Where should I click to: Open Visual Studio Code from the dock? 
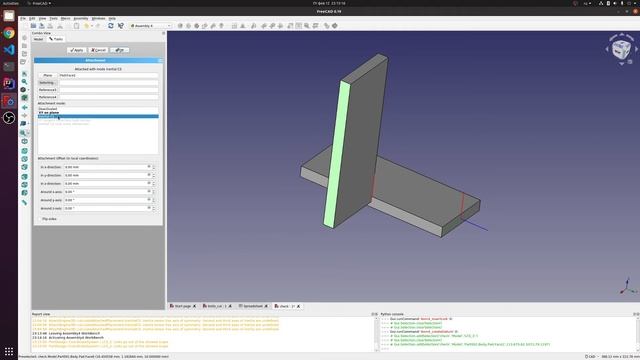9,50
